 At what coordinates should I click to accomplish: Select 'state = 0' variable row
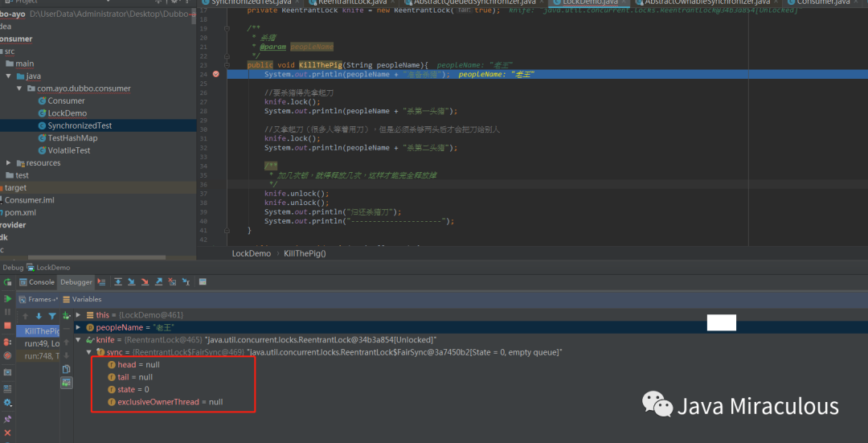coord(129,389)
